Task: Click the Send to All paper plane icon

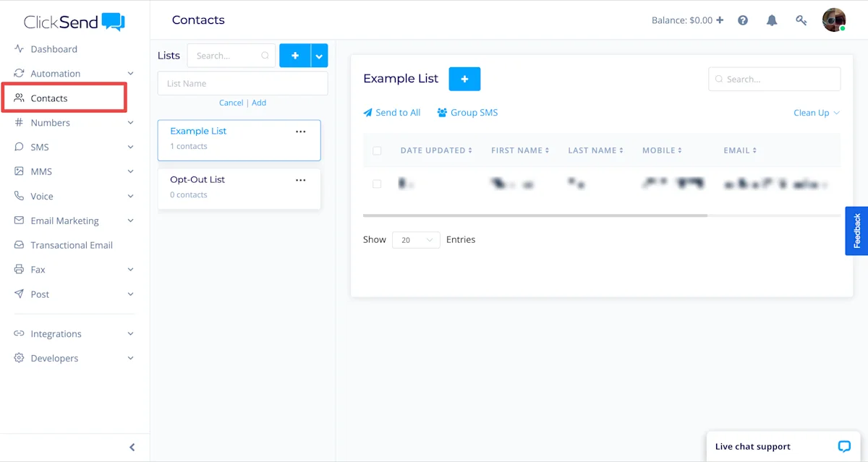Action: tap(368, 112)
